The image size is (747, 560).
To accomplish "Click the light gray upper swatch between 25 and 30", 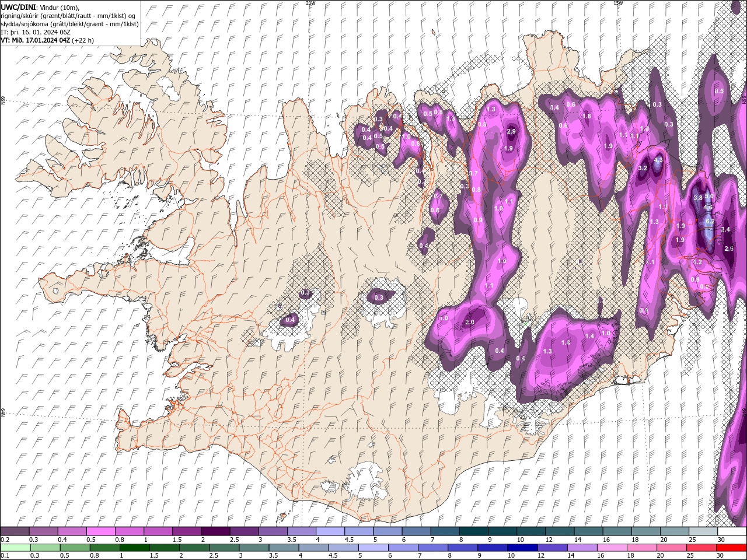I will 703,531.
